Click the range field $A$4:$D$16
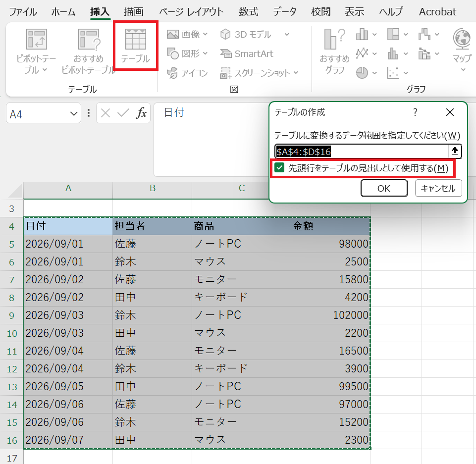The image size is (476, 464). pos(362,151)
